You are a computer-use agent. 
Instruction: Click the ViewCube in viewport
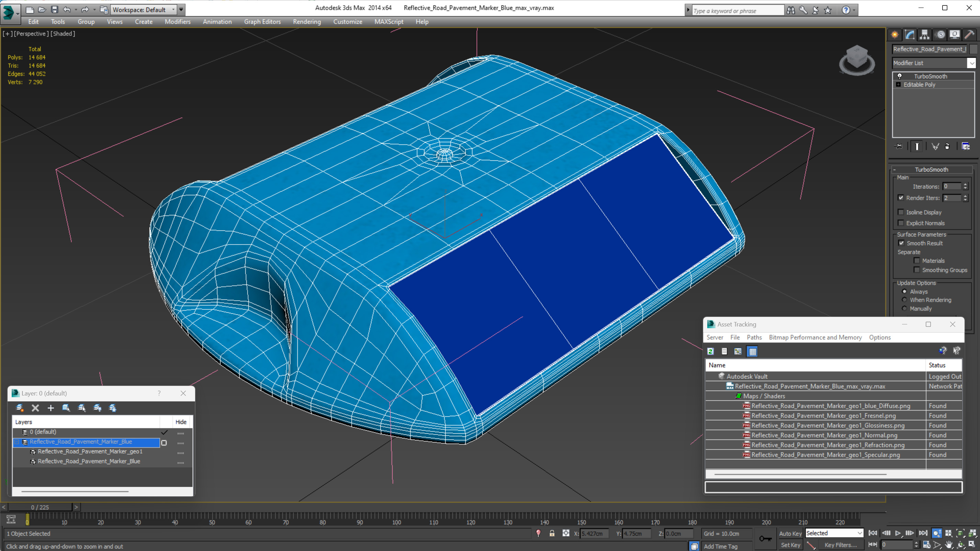click(x=857, y=60)
